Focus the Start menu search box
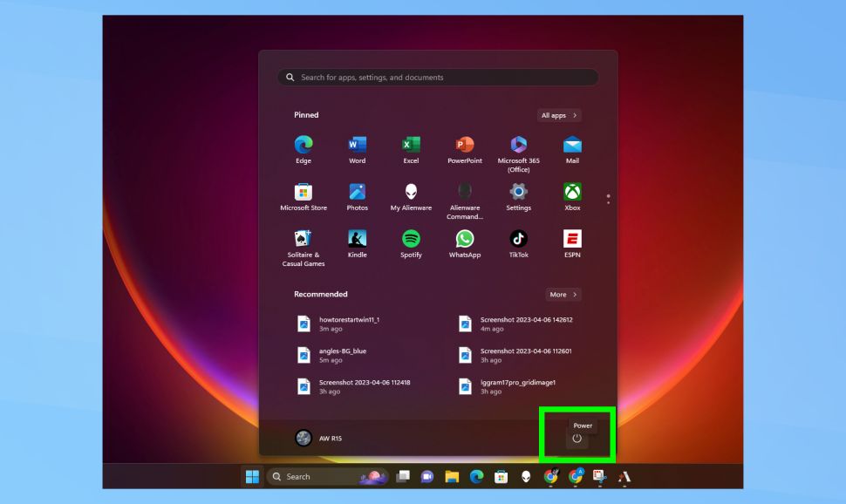Screen dimensions: 846x504 pyautogui.click(x=438, y=77)
